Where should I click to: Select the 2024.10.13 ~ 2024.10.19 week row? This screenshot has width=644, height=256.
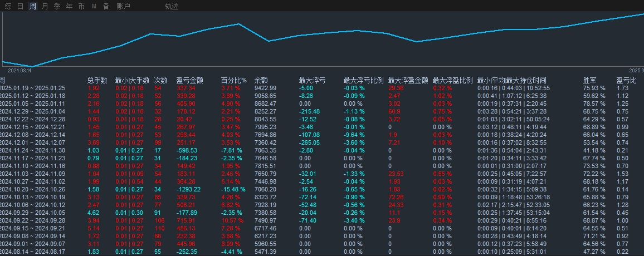coord(322,197)
